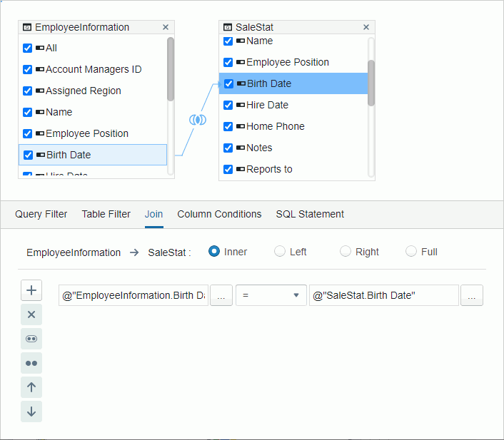Click the delete condition X icon
The image size is (504, 440).
[x=31, y=314]
